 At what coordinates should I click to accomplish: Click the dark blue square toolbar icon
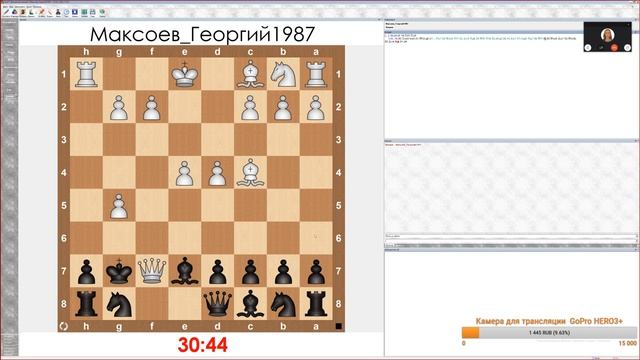pos(75,12)
